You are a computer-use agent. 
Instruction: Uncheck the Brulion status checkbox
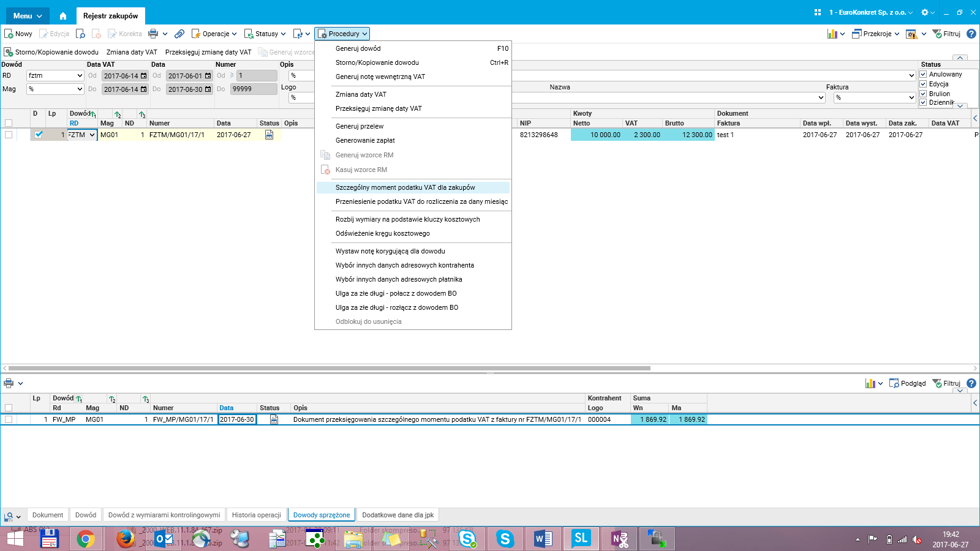(x=923, y=94)
